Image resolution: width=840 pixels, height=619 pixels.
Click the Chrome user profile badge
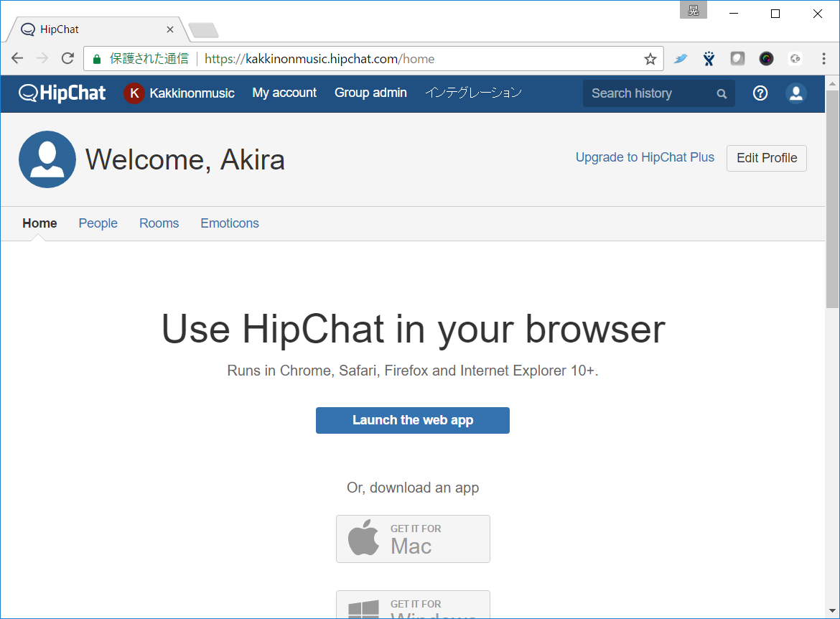(x=694, y=10)
